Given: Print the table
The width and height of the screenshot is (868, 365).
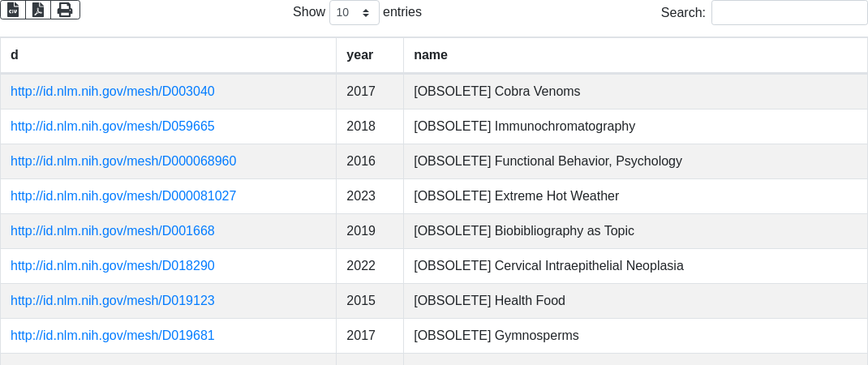Looking at the screenshot, I should click(65, 10).
